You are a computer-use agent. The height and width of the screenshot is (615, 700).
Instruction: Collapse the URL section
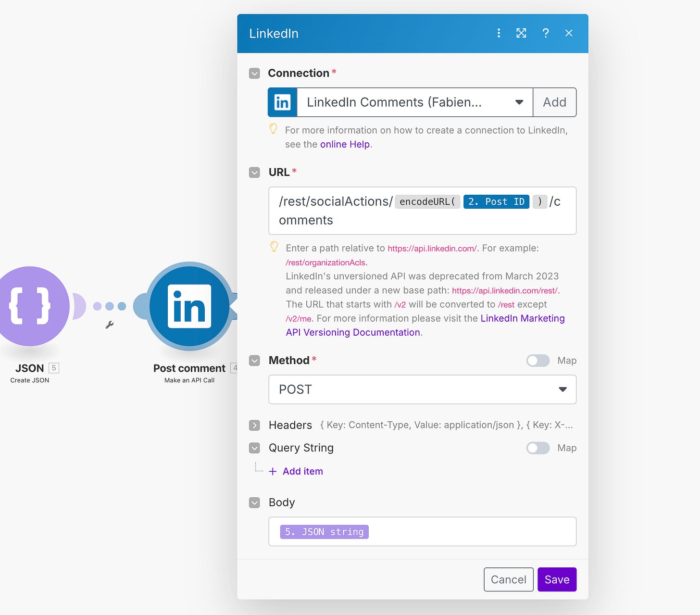254,172
